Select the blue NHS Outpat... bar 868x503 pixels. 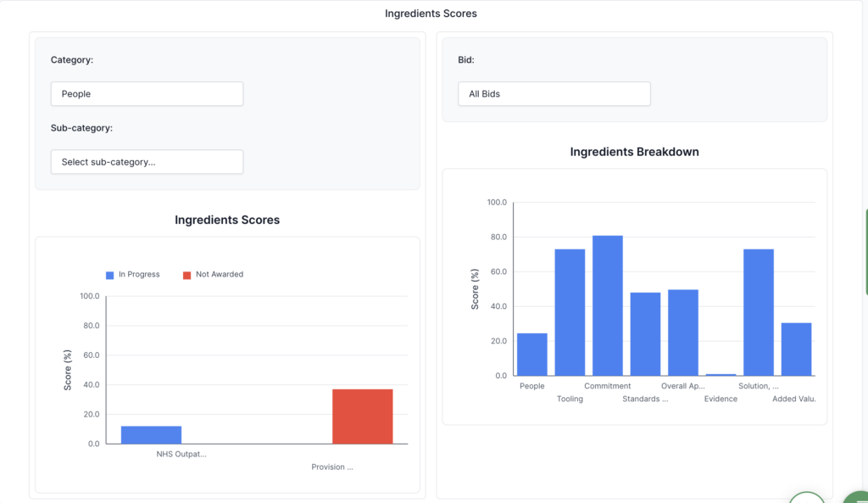click(151, 435)
